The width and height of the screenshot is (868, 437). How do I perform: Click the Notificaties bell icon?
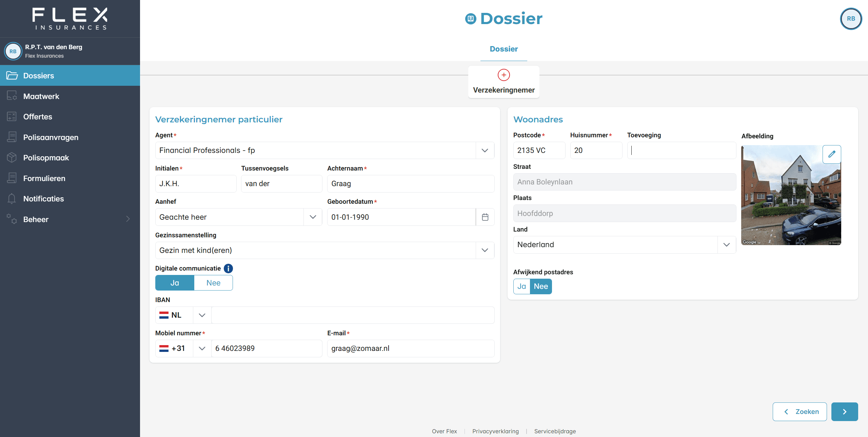12,199
